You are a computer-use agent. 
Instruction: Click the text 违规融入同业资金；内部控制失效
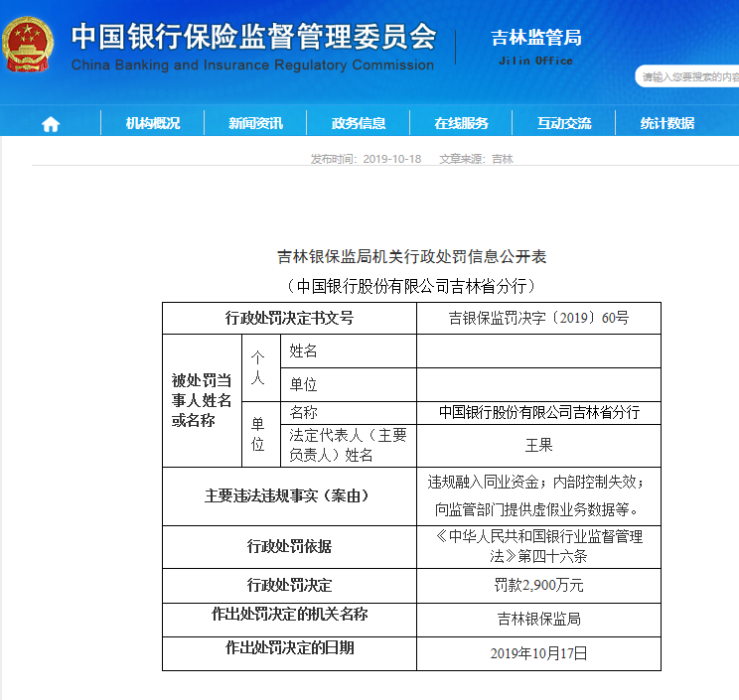[x=535, y=483]
